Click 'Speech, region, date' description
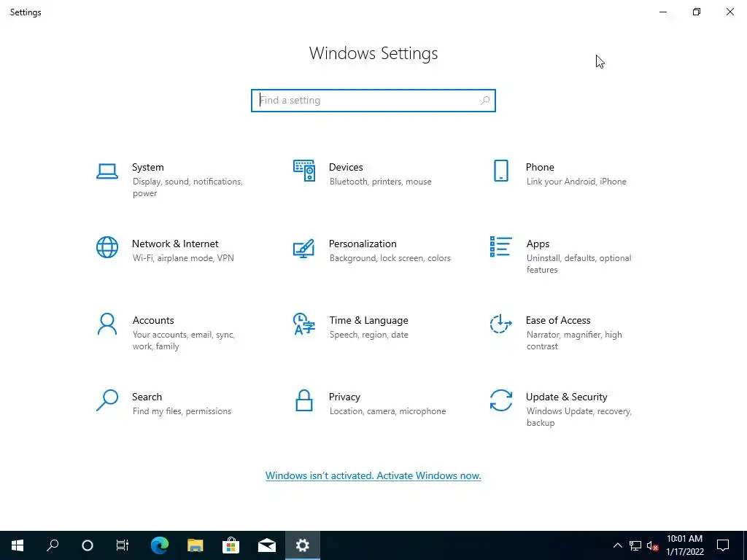Viewport: 747px width, 560px height. pyautogui.click(x=368, y=335)
